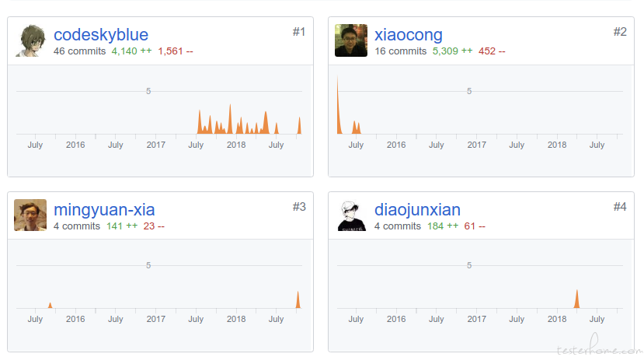Click the #1 rank label
Screen dimensions: 644x364
(299, 32)
